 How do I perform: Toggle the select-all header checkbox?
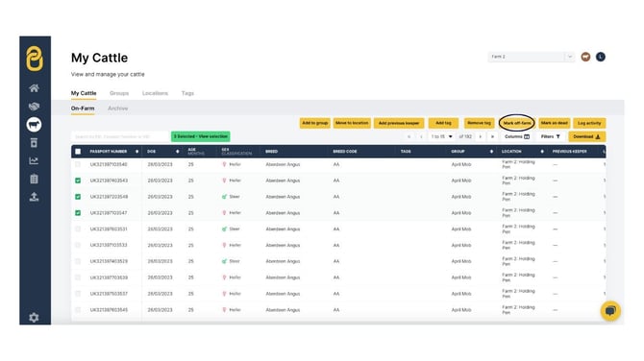[x=78, y=152]
